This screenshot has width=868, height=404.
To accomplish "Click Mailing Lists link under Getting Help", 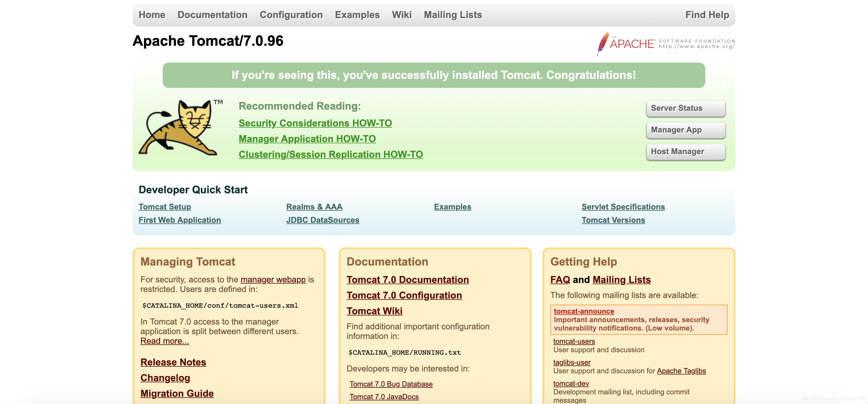I will pos(622,280).
